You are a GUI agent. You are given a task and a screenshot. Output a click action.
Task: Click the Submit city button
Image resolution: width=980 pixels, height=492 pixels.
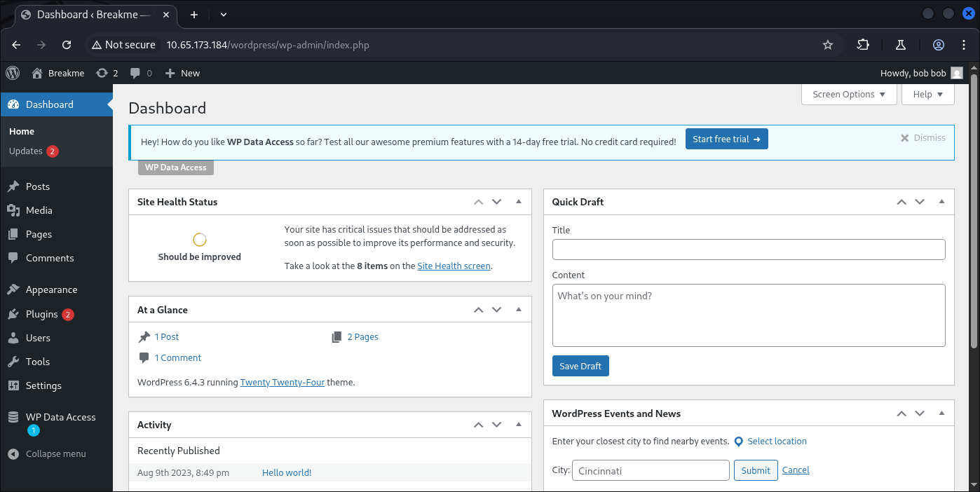(756, 470)
